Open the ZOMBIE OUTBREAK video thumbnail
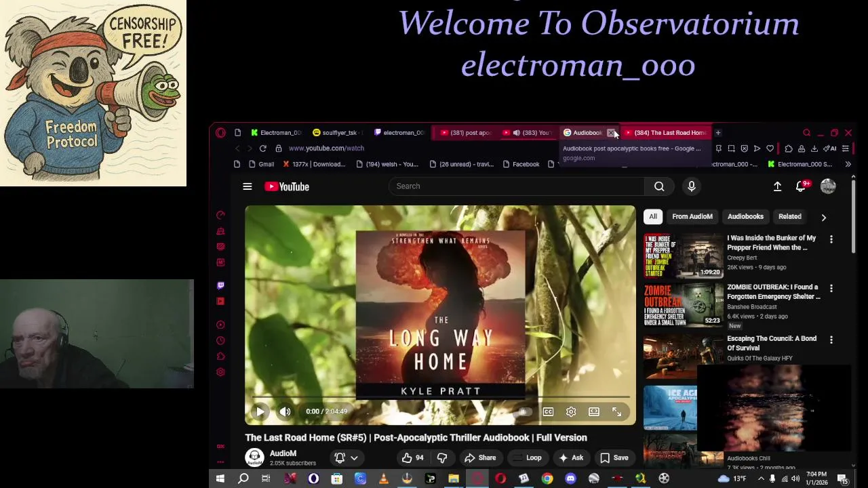The height and width of the screenshot is (488, 868). pos(684,305)
